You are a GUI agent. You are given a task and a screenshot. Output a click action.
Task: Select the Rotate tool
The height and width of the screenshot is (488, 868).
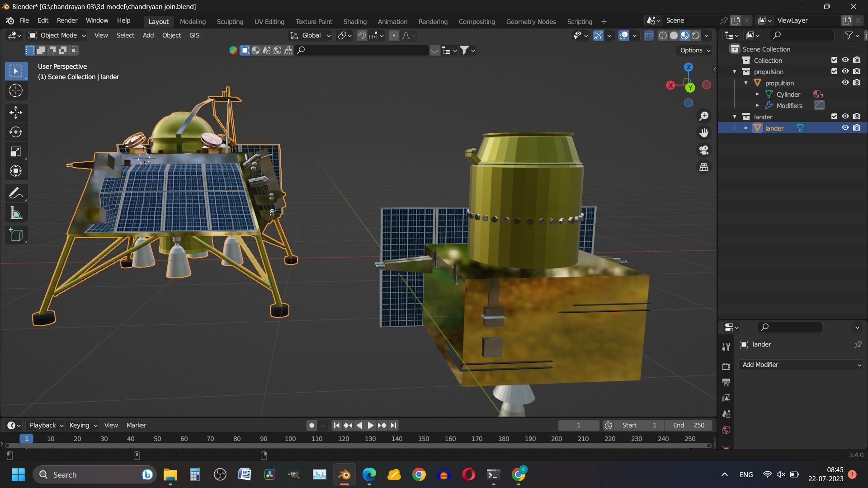[x=16, y=132]
